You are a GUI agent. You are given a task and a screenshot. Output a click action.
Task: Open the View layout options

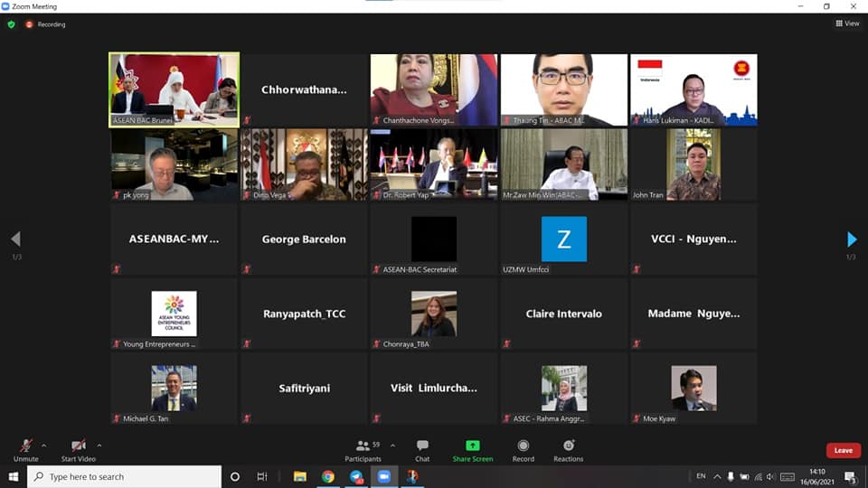tap(847, 23)
